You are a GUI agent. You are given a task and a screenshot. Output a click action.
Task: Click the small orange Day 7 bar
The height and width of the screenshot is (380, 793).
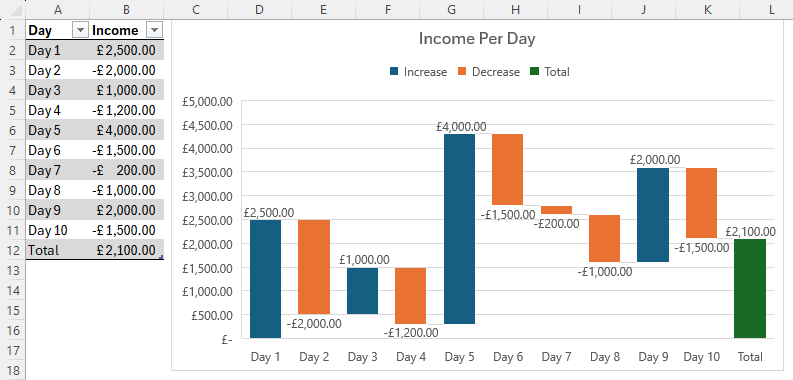556,209
